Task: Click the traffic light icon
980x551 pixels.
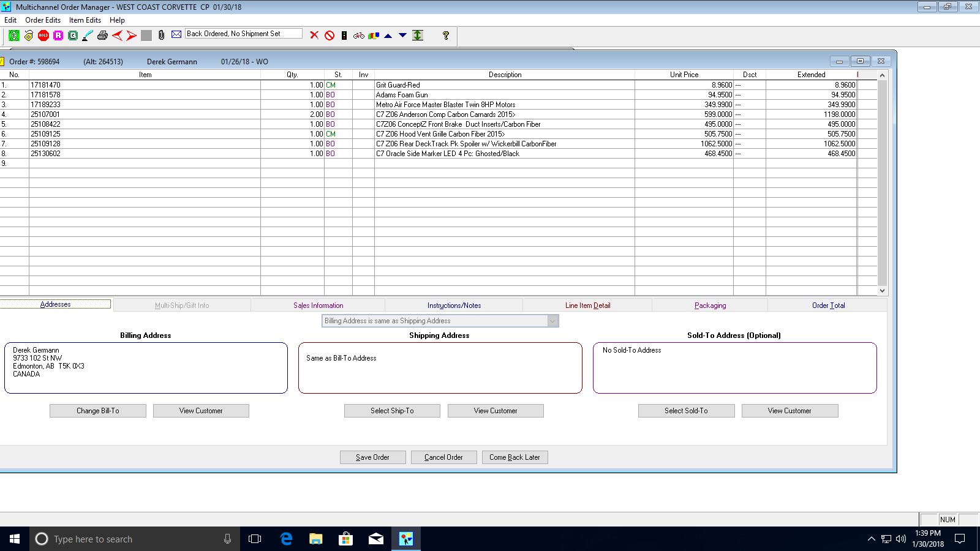Action: (344, 36)
